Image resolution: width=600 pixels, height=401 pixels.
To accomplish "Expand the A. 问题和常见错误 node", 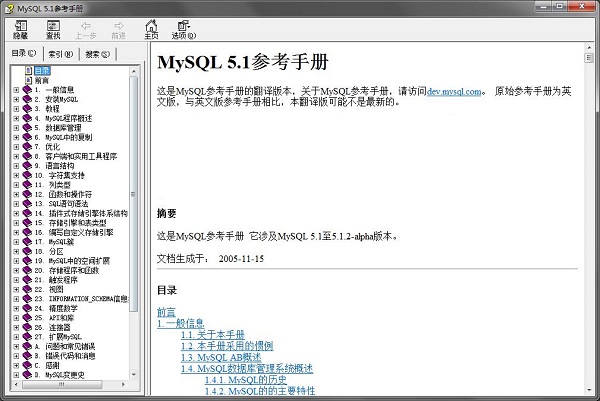I will coord(16,346).
